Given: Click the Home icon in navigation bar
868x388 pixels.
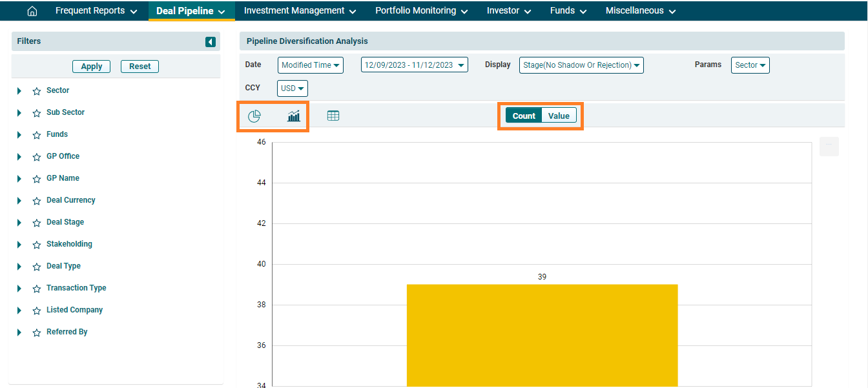Looking at the screenshot, I should pos(32,11).
